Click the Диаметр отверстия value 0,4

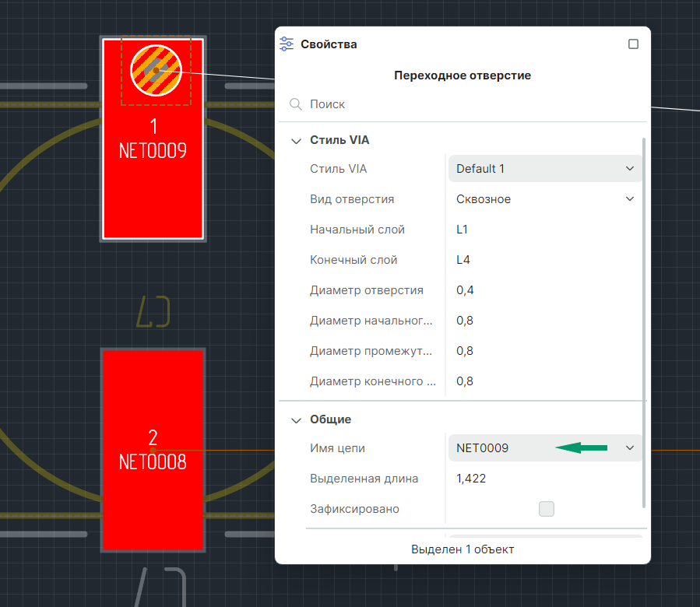pyautogui.click(x=466, y=290)
